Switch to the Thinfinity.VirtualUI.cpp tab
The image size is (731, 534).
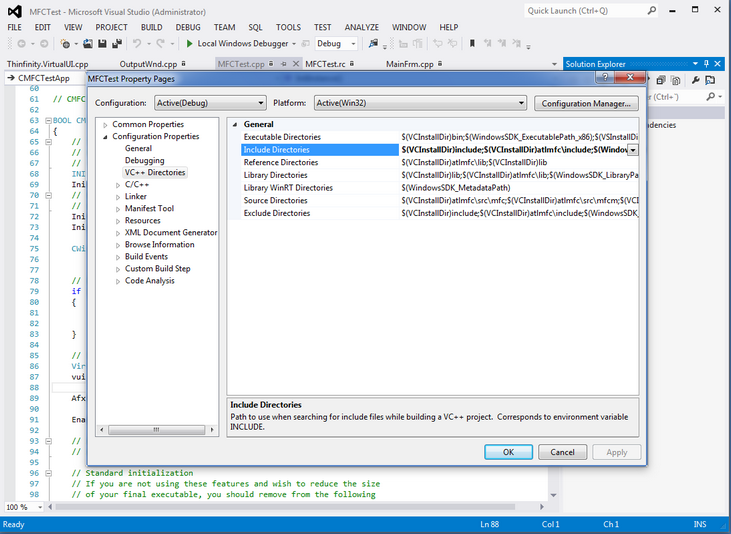(x=48, y=64)
